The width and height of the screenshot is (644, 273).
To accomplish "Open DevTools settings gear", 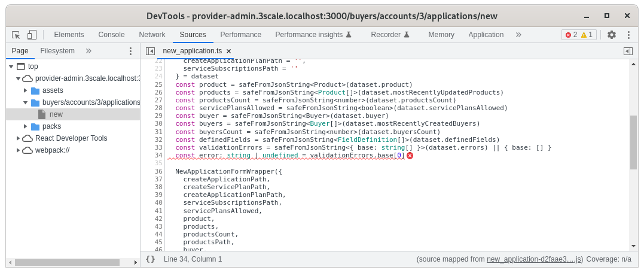I will 612,35.
